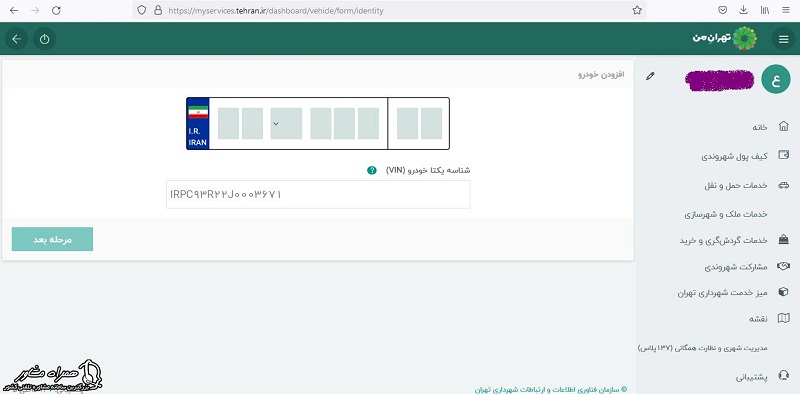Click the Tehran ICT organization footer link

click(x=551, y=389)
